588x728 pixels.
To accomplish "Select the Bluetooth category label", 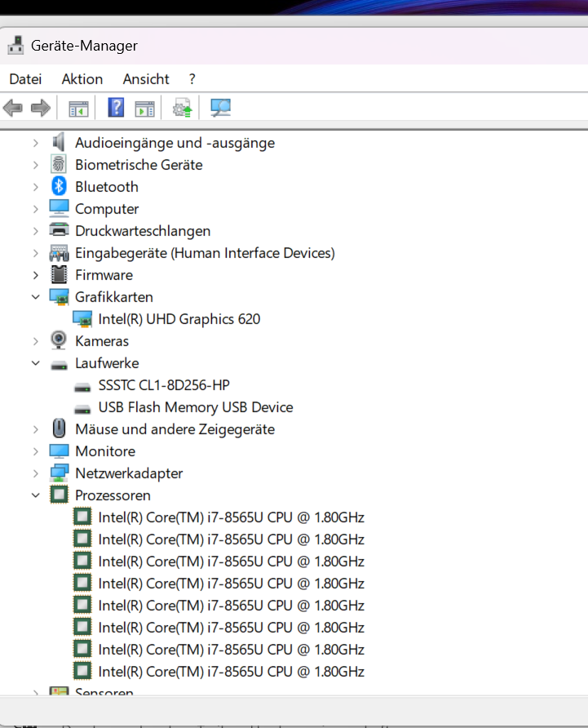I will 107,187.
